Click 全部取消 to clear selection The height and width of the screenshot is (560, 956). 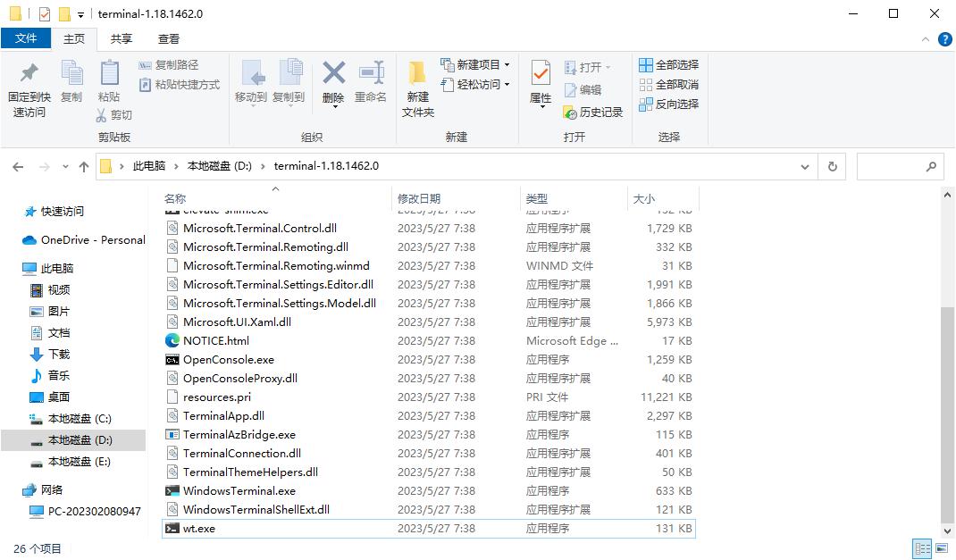point(669,84)
